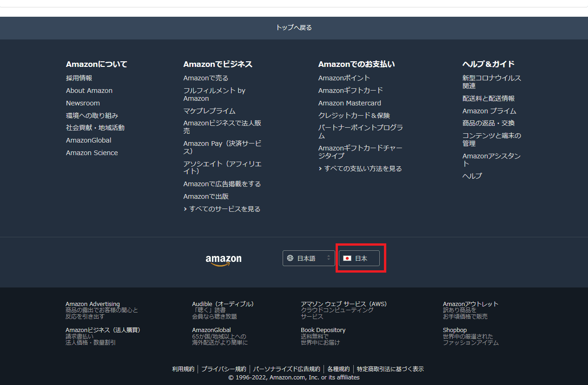Open Amazon Mastercard link
The image size is (588, 385).
[350, 103]
